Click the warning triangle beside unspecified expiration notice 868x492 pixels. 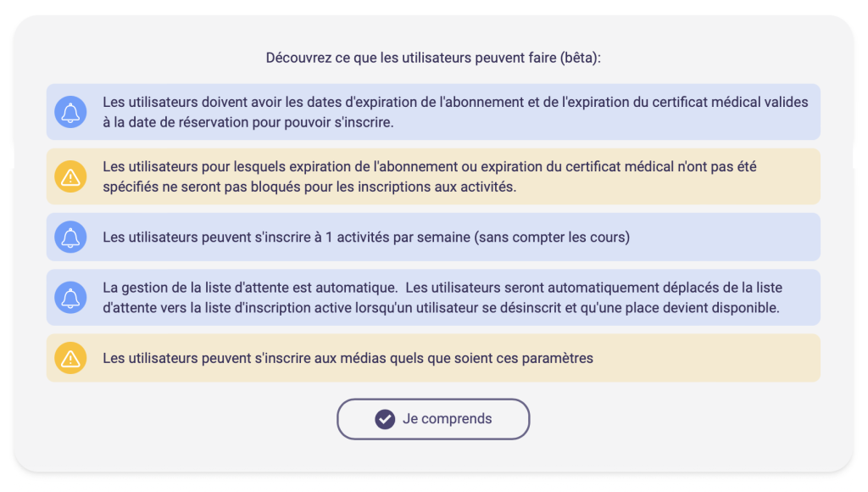coord(70,176)
